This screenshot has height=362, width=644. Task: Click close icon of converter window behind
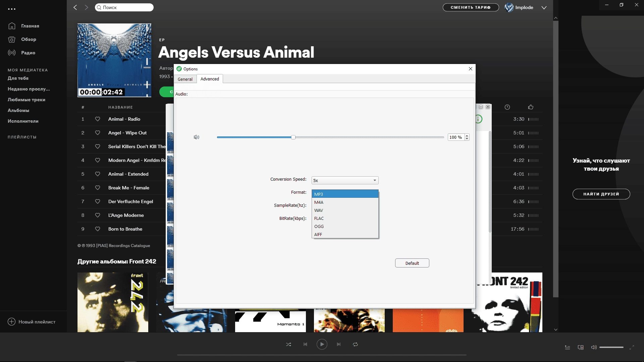(x=488, y=107)
